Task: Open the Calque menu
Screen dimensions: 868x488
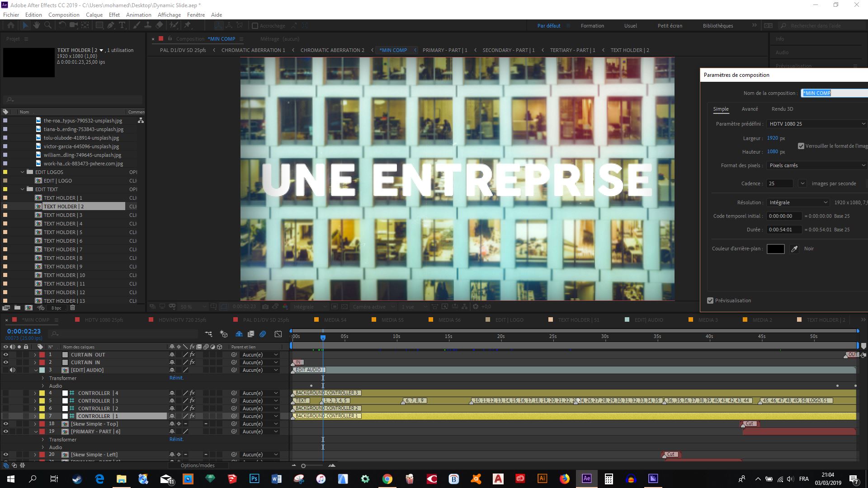Action: tap(94, 15)
